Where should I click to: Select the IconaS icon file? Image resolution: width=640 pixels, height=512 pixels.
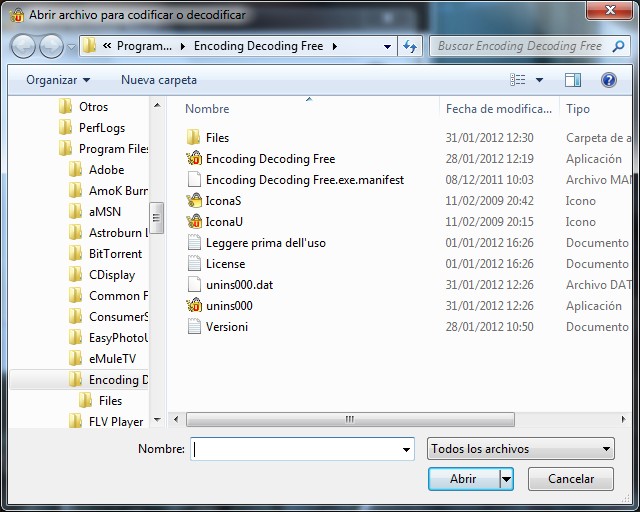pos(194,200)
